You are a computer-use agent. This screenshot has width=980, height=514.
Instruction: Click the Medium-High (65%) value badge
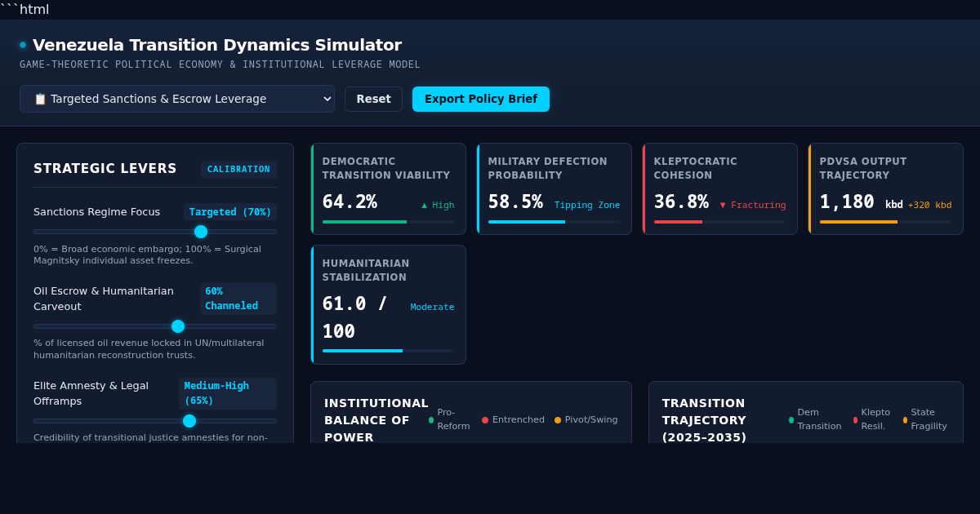(x=228, y=393)
